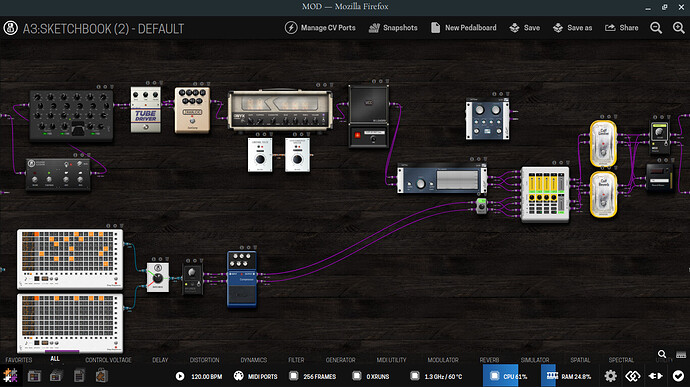Image resolution: width=690 pixels, height=387 pixels.
Task: Remove the Tube Driver pedal via trash icon
Action: tap(161, 83)
